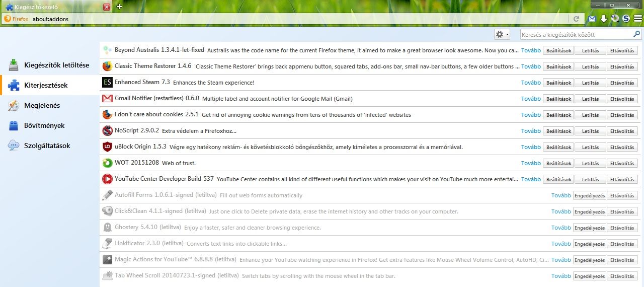Open the gear tools dropdown for add-ons
Screen dimensions: 644x287
click(x=502, y=34)
